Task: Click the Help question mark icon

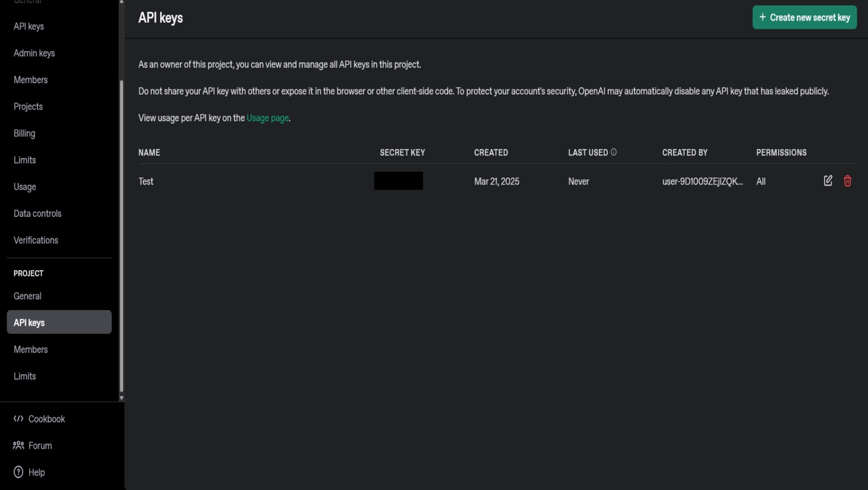Action: click(x=18, y=472)
